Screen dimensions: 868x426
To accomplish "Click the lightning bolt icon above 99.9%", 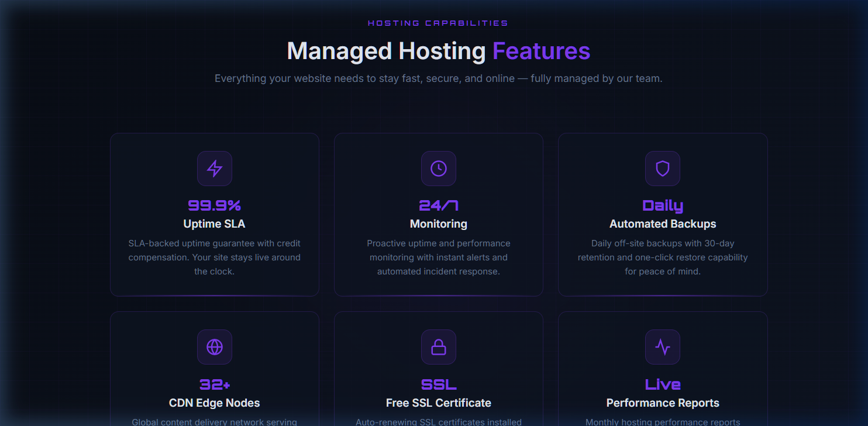I will pos(215,169).
